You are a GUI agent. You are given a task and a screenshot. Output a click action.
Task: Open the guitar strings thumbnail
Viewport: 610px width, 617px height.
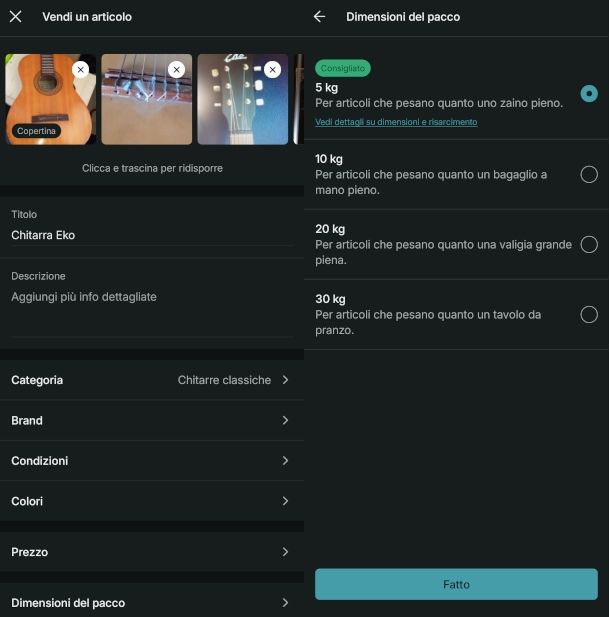point(147,99)
